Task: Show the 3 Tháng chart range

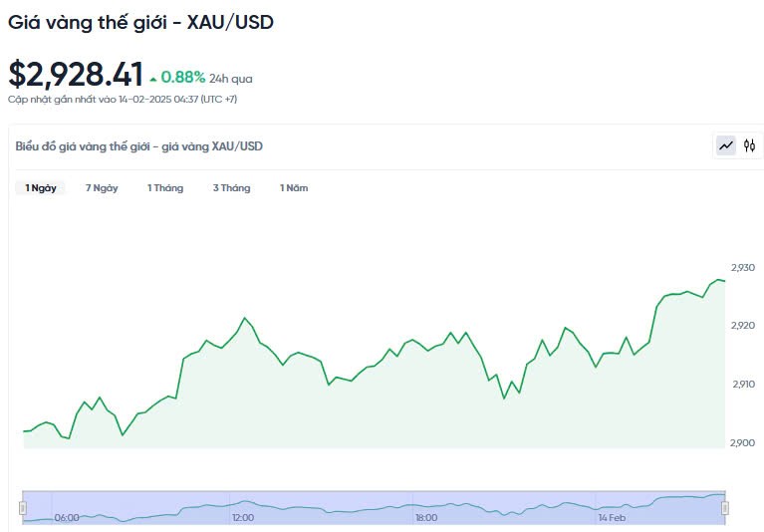Action: coord(231,188)
